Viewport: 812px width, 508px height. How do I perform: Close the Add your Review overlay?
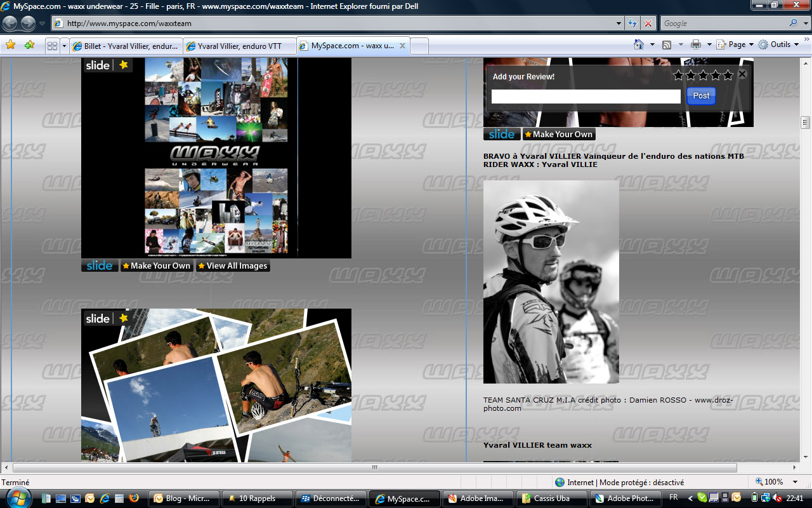click(742, 74)
